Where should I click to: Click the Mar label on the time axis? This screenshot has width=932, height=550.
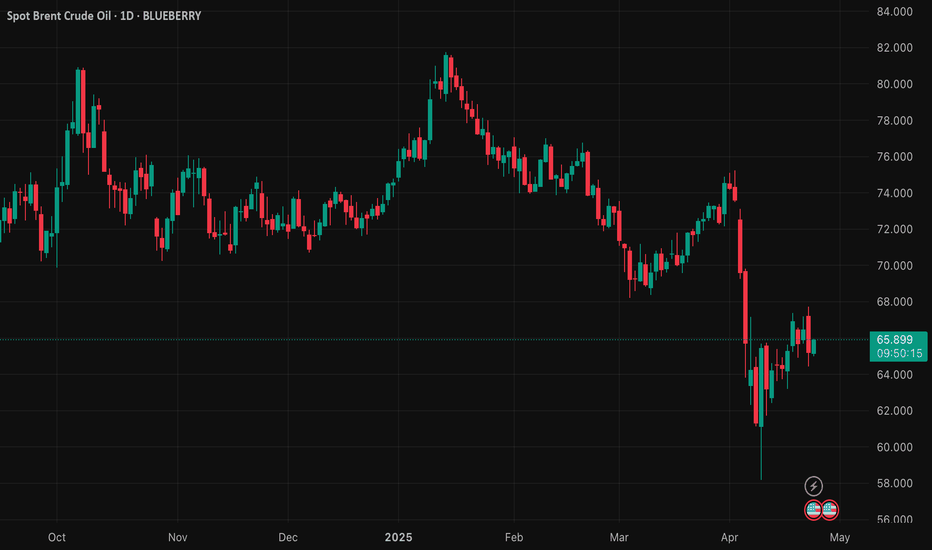coord(619,538)
